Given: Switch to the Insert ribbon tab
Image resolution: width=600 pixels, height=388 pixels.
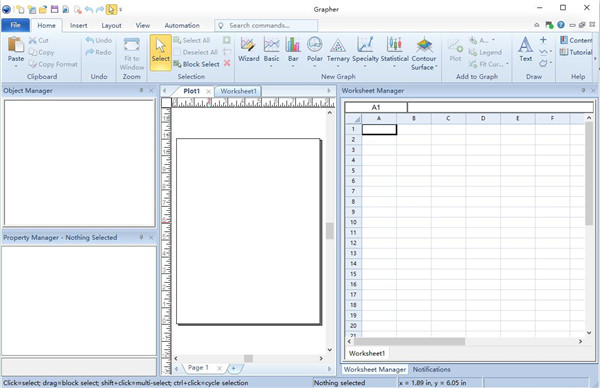Looking at the screenshot, I should (78, 25).
